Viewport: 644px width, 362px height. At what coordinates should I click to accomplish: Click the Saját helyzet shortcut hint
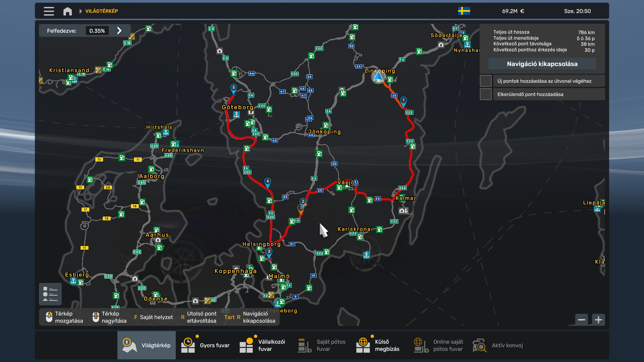pyautogui.click(x=153, y=317)
